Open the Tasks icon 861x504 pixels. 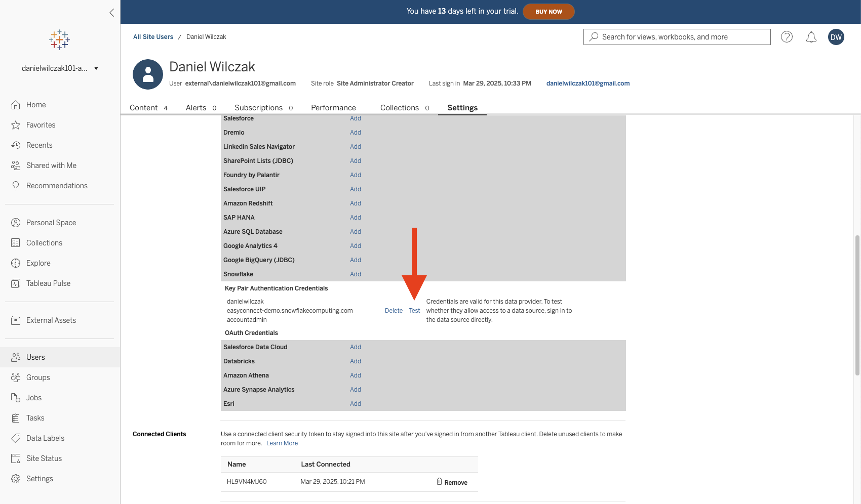(x=16, y=418)
